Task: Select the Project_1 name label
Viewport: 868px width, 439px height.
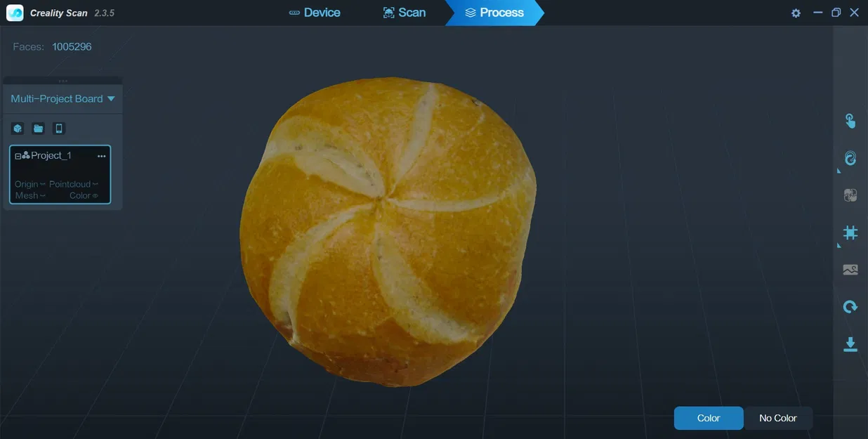Action: point(51,155)
